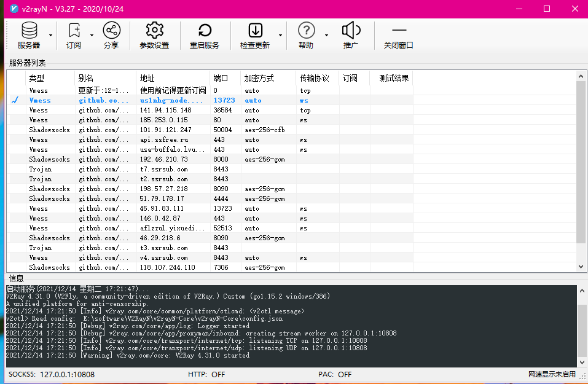Screen dimensions: 588x384
Task: Maximize the v2rayN window
Action: [547, 9]
